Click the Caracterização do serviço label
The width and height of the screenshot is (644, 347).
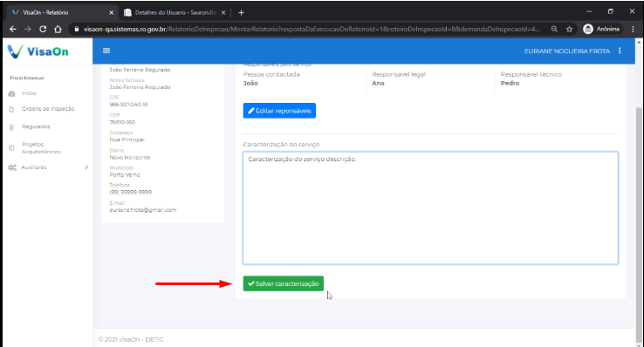click(x=281, y=145)
